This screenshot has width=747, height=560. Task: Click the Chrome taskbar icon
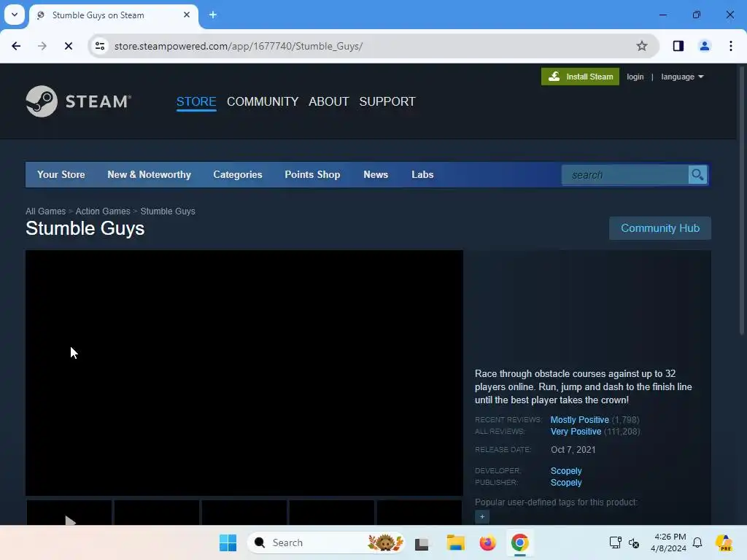point(519,542)
